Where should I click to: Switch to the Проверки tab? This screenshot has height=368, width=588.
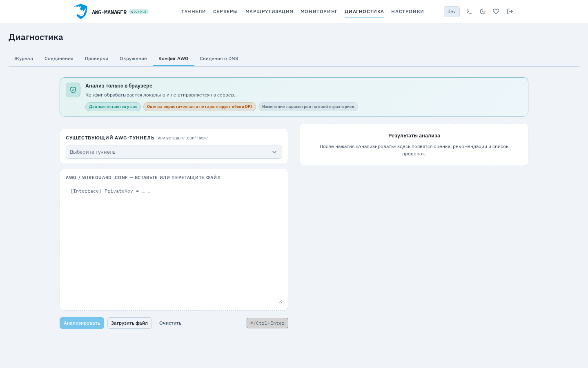click(96, 58)
